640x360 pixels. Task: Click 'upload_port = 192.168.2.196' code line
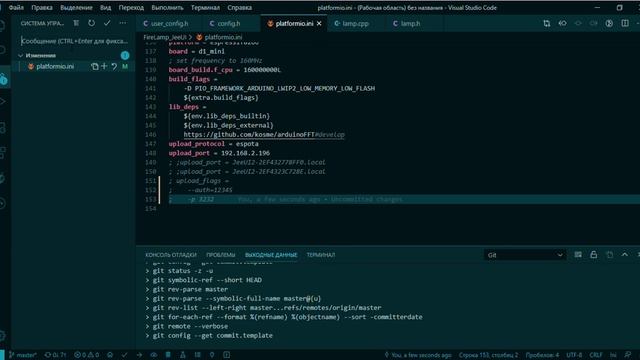tap(219, 153)
